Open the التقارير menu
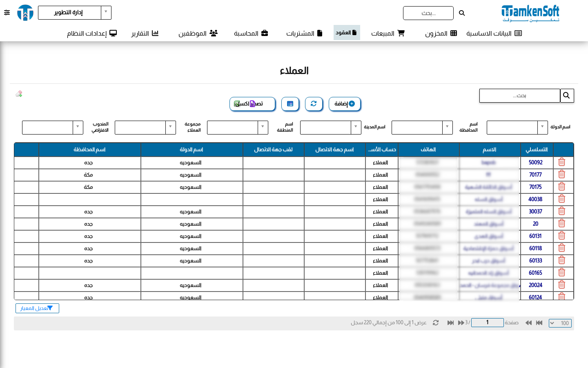588x368 pixels. click(x=145, y=33)
